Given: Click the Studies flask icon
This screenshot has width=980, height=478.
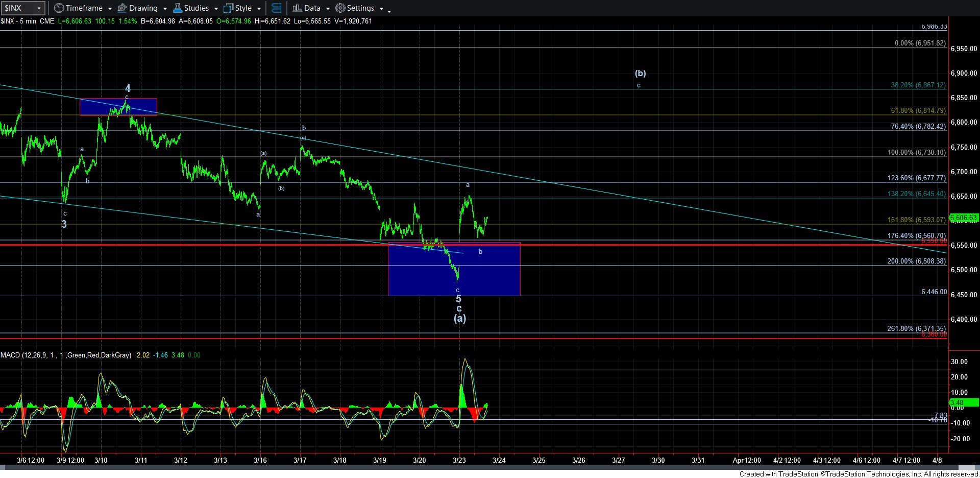Looking at the screenshot, I should [x=178, y=8].
